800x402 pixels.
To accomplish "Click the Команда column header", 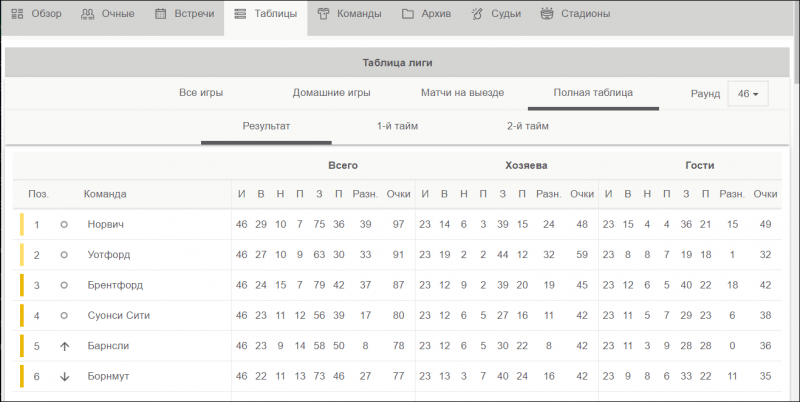I will point(105,194).
